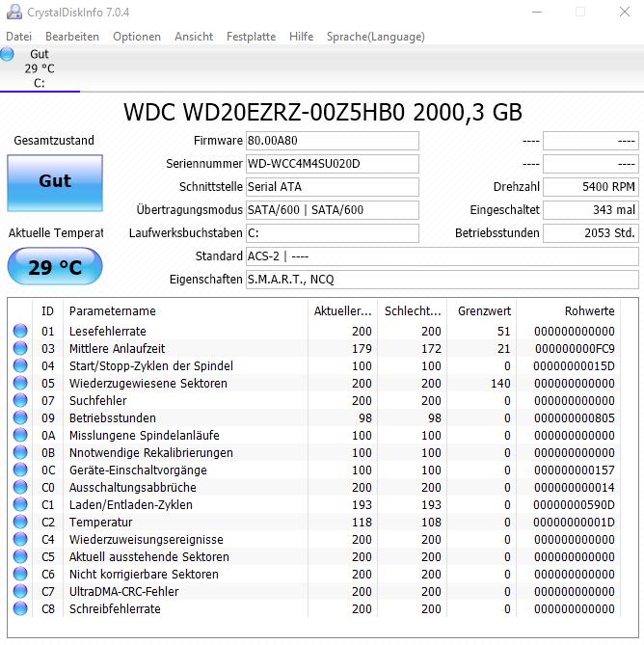
Task: Open the Festplatte menu
Action: [251, 37]
